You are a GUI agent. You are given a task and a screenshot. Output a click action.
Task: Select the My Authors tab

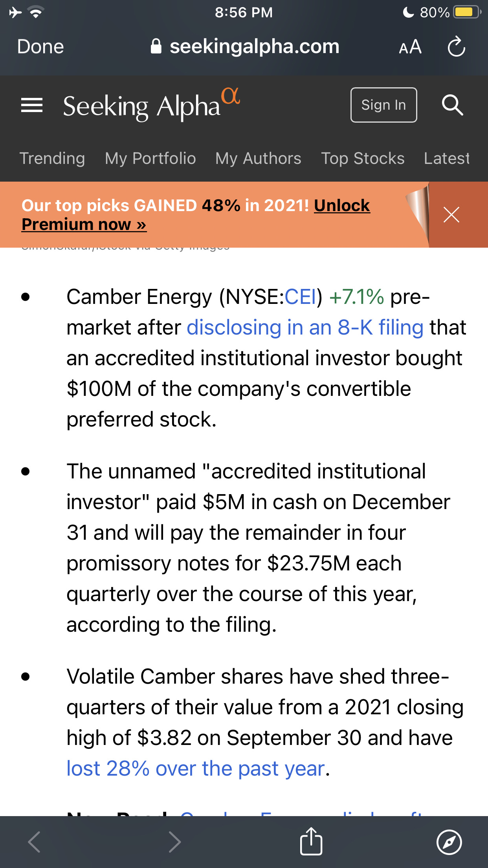(x=258, y=158)
